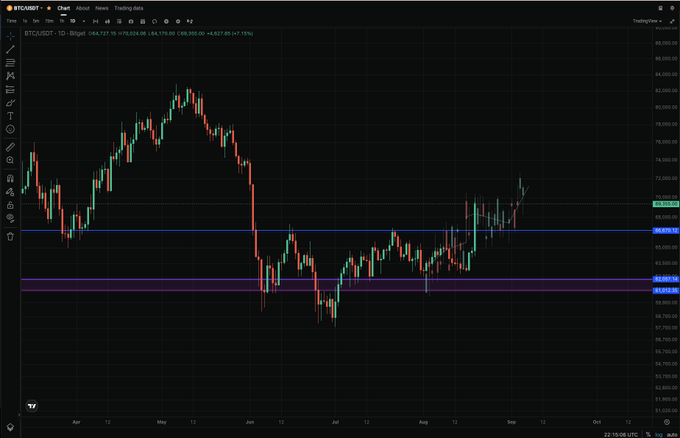
Task: Click the BTC/USDT · 1D · Bitget legend title
Action: coord(55,33)
